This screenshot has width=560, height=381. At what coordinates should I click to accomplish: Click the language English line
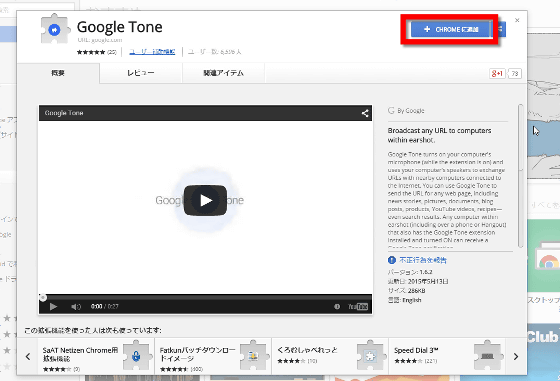(x=404, y=300)
